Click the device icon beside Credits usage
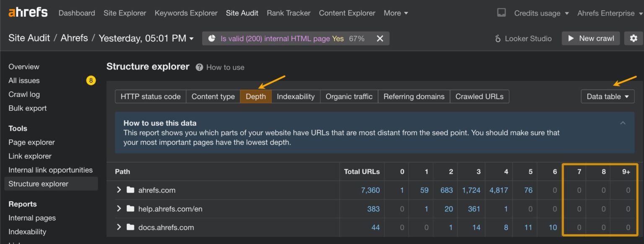The image size is (644, 244). (501, 13)
